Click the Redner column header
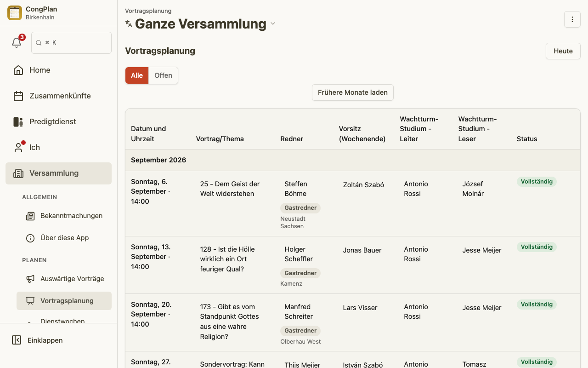 292,139
